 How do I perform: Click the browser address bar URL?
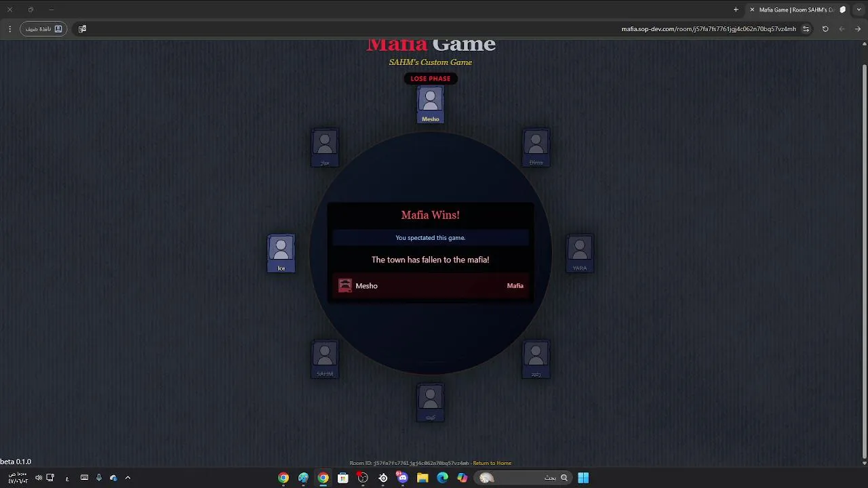click(x=709, y=29)
